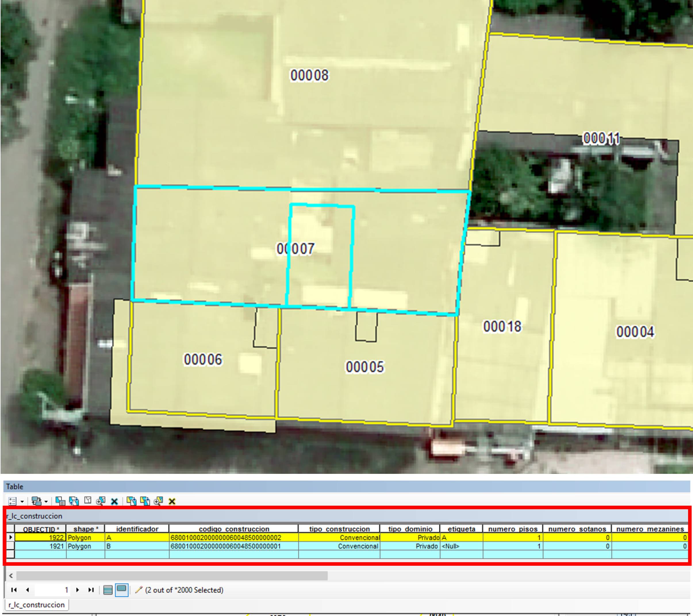Select the r_lc_construccion tab at bottom
The image size is (693, 616).
37,605
